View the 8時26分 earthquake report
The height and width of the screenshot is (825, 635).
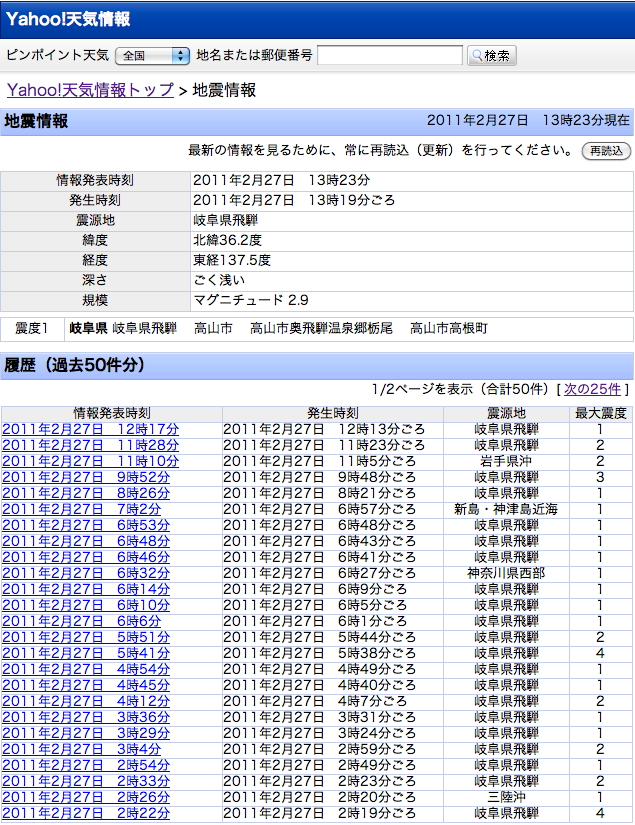click(x=86, y=493)
